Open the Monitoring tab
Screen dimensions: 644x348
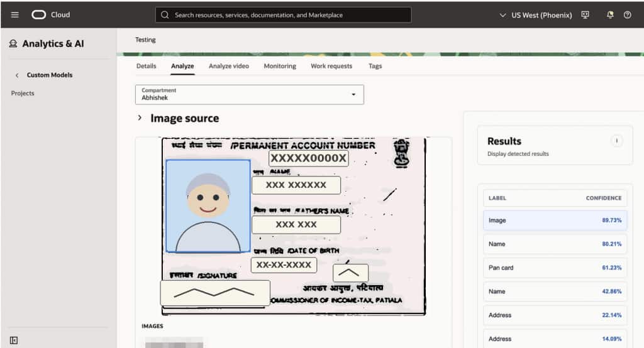[x=280, y=66]
